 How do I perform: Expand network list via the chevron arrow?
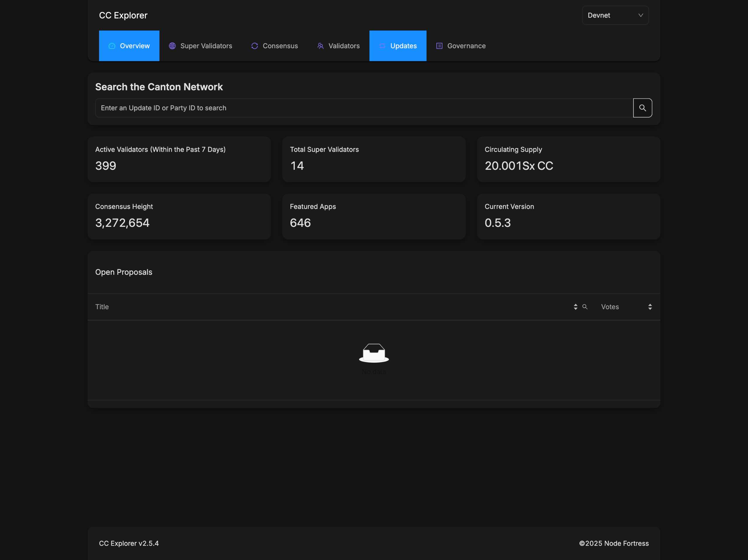click(x=640, y=15)
